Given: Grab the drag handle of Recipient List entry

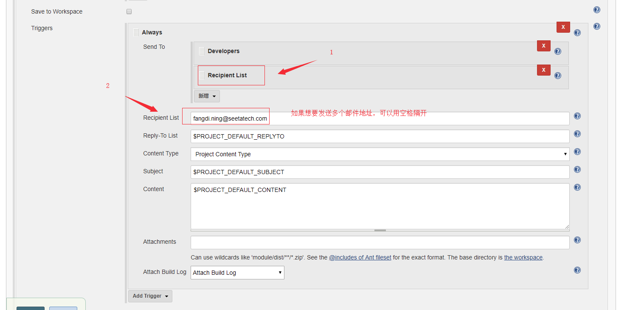Looking at the screenshot, I should (202, 75).
